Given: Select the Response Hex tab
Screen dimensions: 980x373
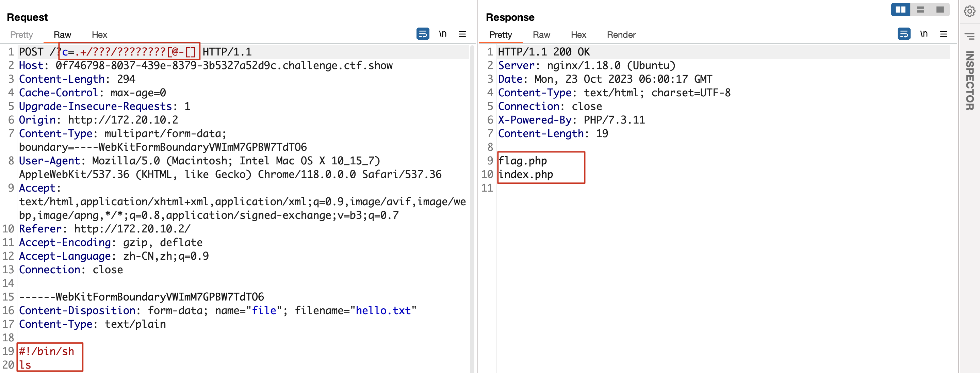Looking at the screenshot, I should tap(578, 35).
